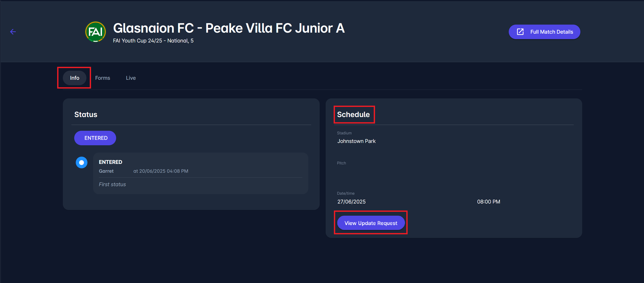Click the blue status timeline dot
This screenshot has width=644, height=283.
coord(81,163)
